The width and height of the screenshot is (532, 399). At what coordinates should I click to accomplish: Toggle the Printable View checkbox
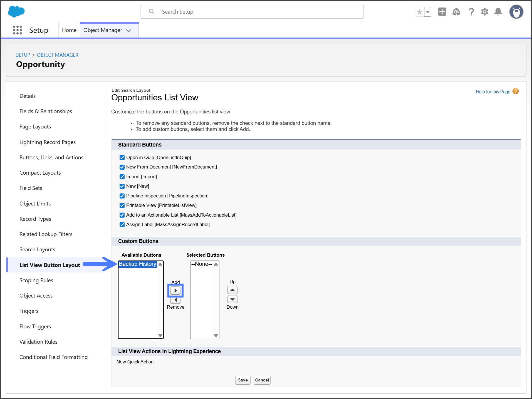click(x=122, y=205)
